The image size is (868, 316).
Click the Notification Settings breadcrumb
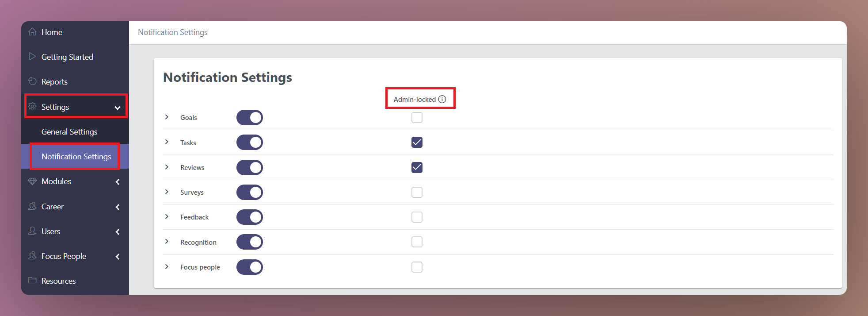tap(172, 32)
